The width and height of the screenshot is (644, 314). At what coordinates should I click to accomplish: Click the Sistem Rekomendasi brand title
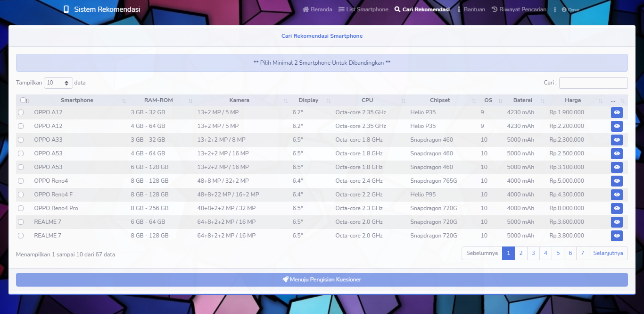pyautogui.click(x=107, y=9)
